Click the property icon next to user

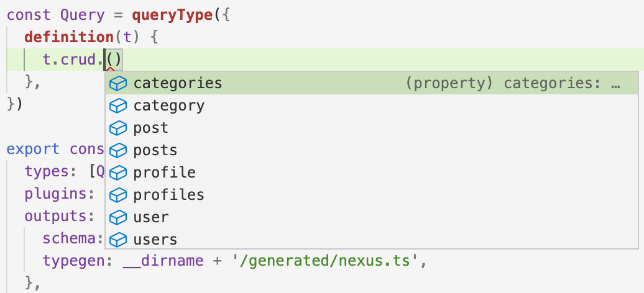tap(117, 217)
